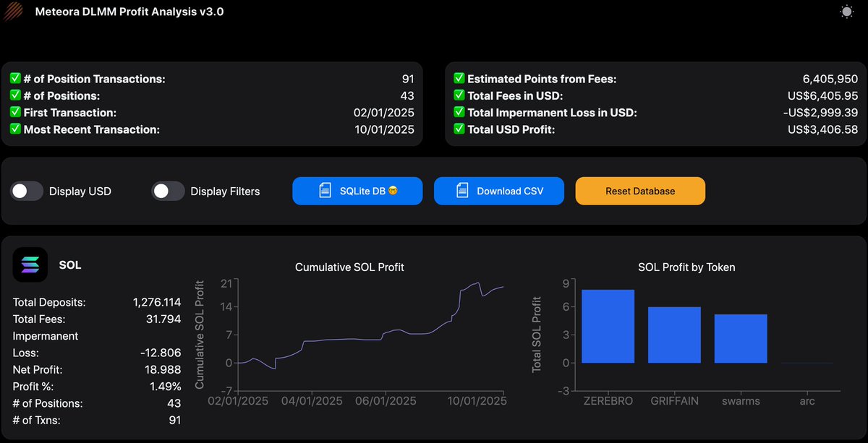Click the document icon on Download CSV button

pyautogui.click(x=462, y=191)
